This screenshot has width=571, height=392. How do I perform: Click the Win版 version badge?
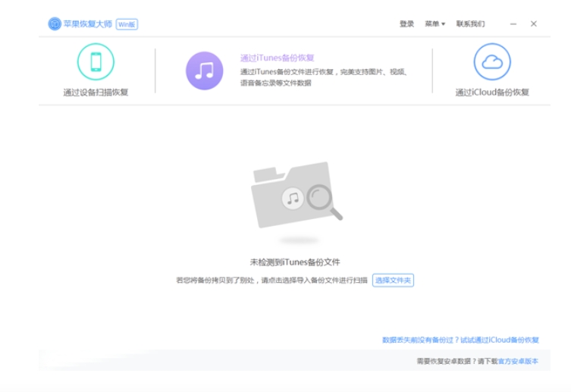click(127, 24)
